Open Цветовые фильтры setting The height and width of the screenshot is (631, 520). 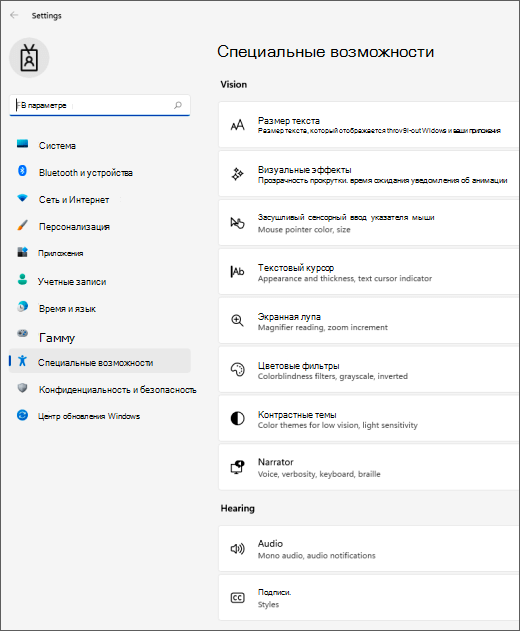[368, 369]
